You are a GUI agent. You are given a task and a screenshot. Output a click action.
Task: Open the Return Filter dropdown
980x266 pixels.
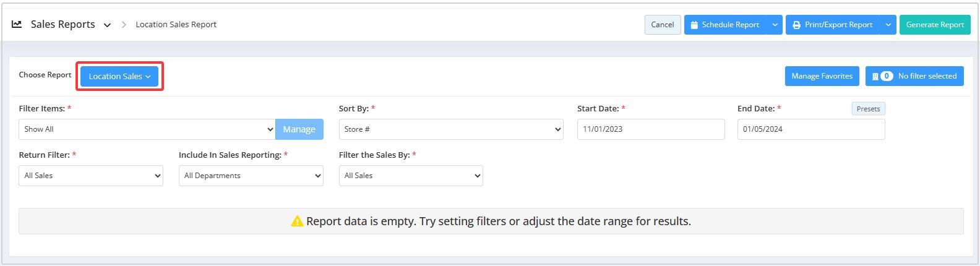tap(91, 176)
